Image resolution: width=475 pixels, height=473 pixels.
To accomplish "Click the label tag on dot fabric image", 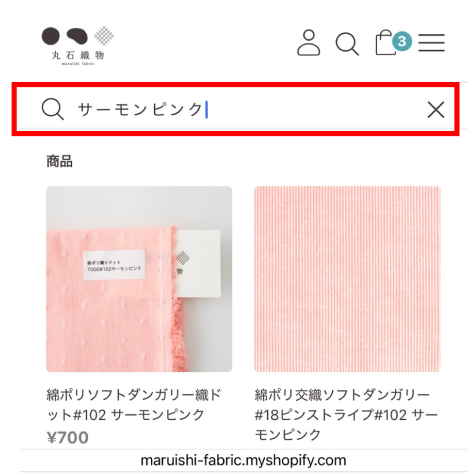I will click(x=114, y=265).
